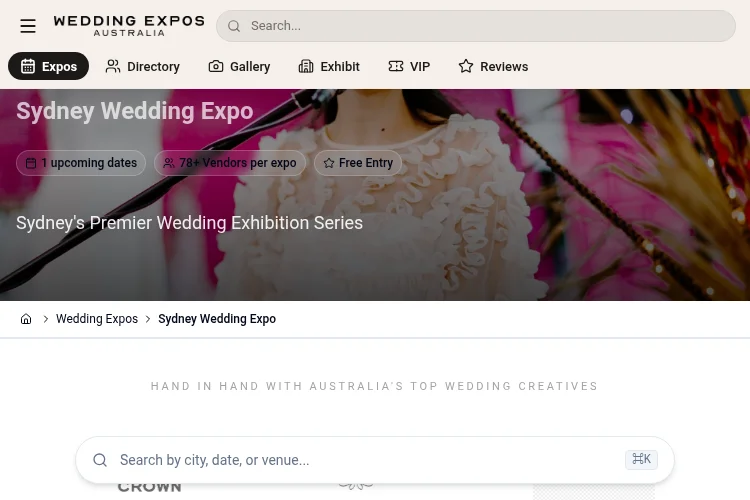This screenshot has height=500, width=750.
Task: Click the camera icon beside Gallery
Action: click(x=216, y=66)
